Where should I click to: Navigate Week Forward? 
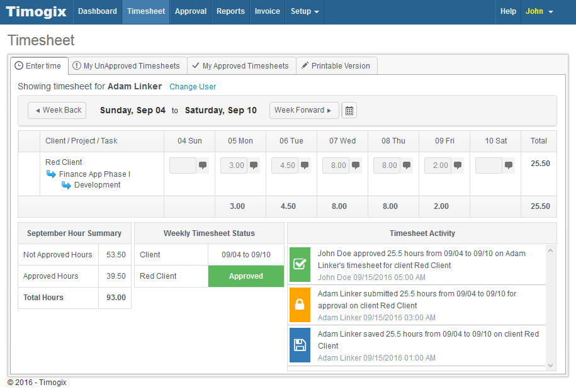[x=304, y=109]
